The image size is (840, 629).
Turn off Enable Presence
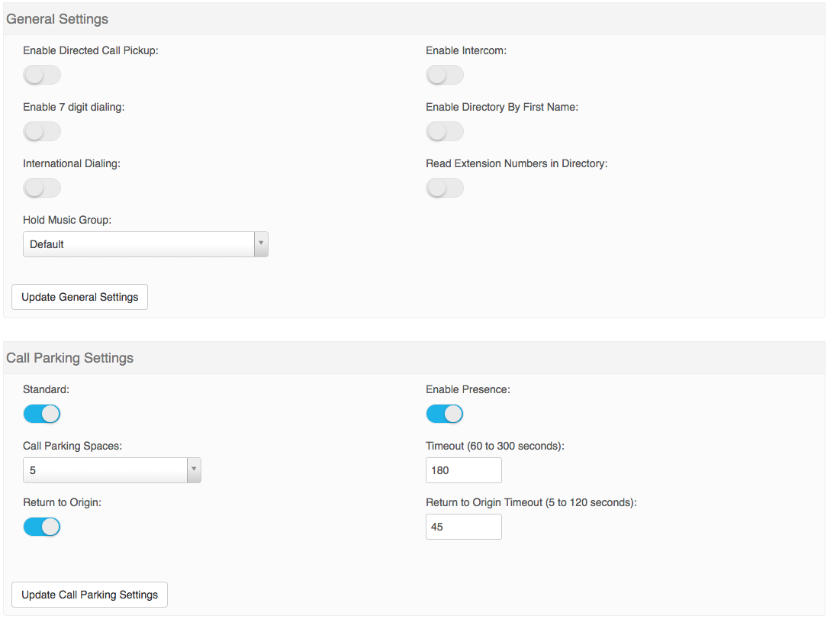click(444, 413)
